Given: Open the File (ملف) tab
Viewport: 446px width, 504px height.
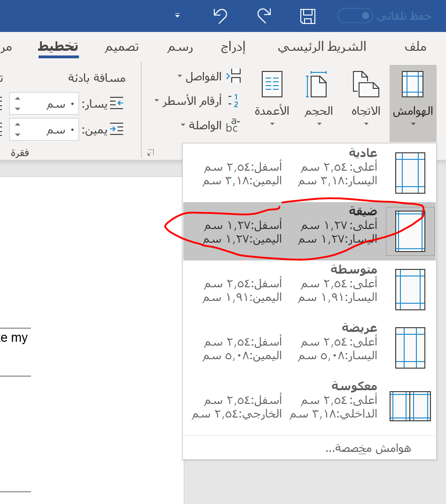Looking at the screenshot, I should point(415,47).
